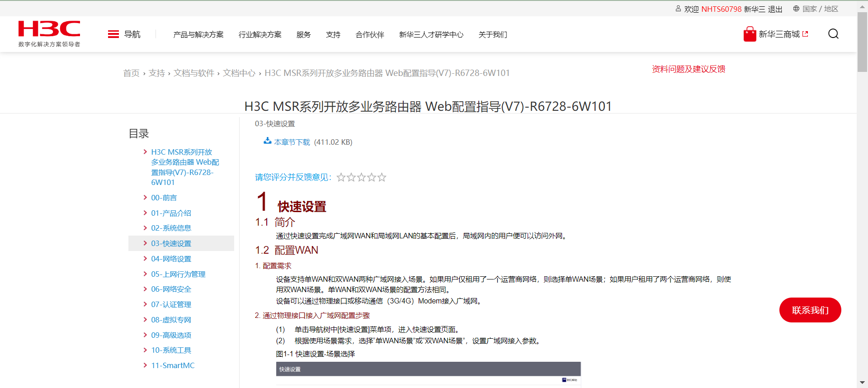Click 导航 menu label

(x=132, y=34)
